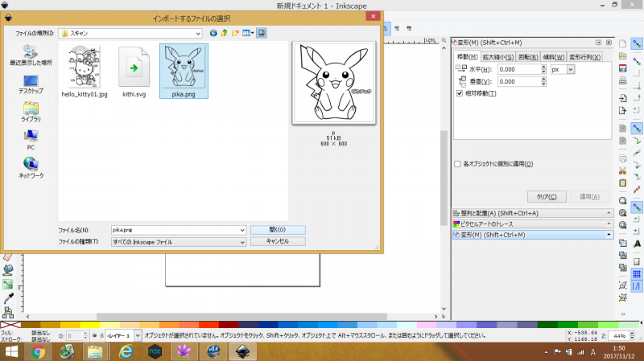644x361 pixels.
Task: Open the view menu dropdown arrow in dialog
Action: tap(252, 33)
